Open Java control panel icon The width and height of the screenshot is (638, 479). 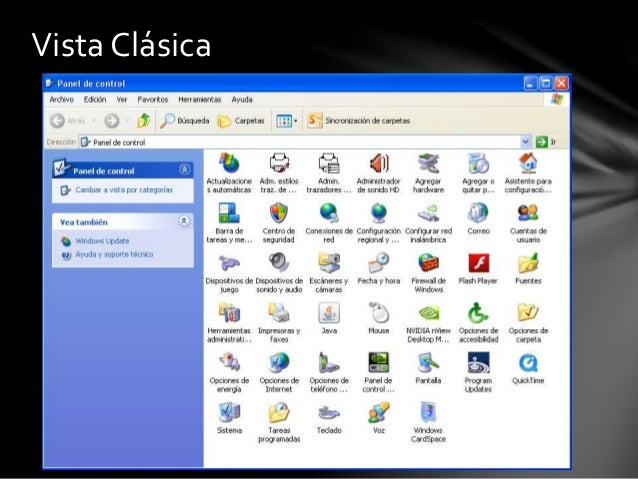pos(329,313)
